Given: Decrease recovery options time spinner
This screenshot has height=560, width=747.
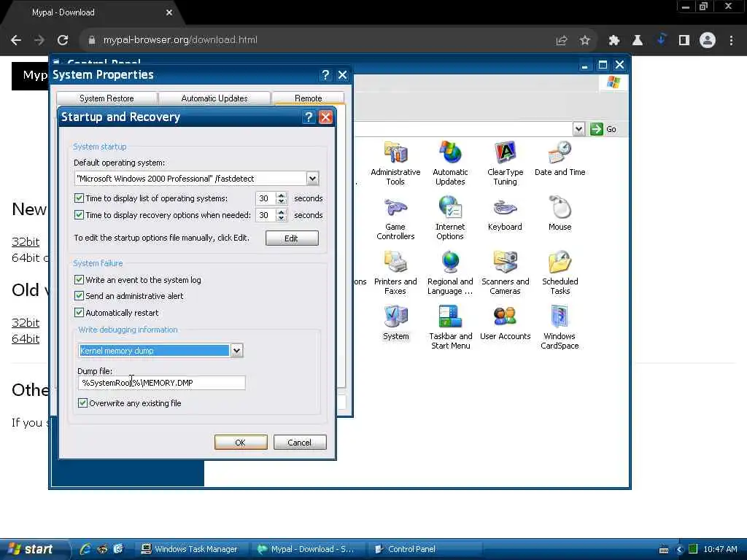Looking at the screenshot, I should point(282,218).
